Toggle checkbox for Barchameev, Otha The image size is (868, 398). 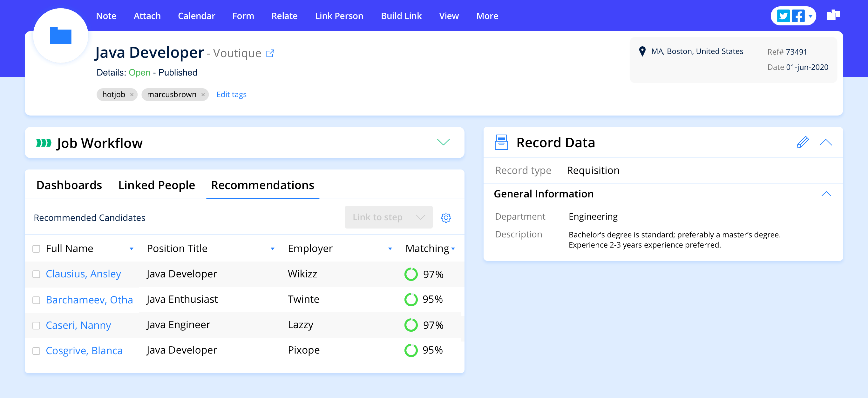tap(37, 299)
